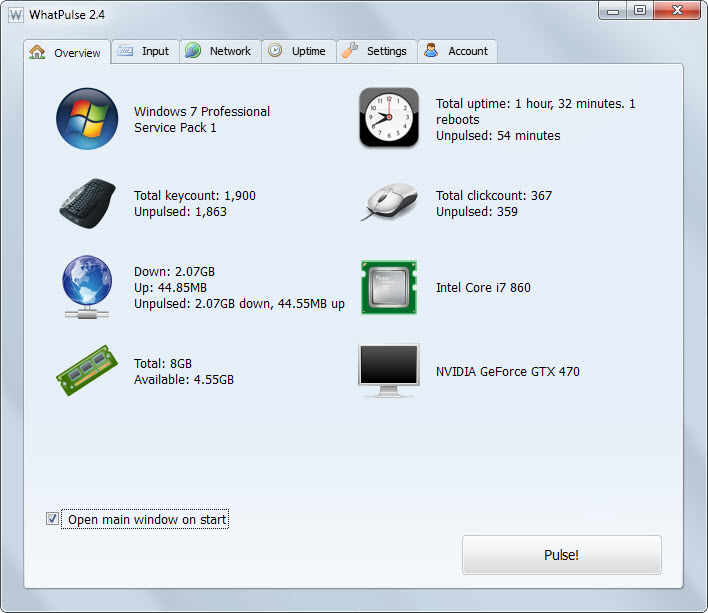Screen dimensions: 708x613
Task: Click the clock icon on Uptime tab
Action: coord(275,50)
